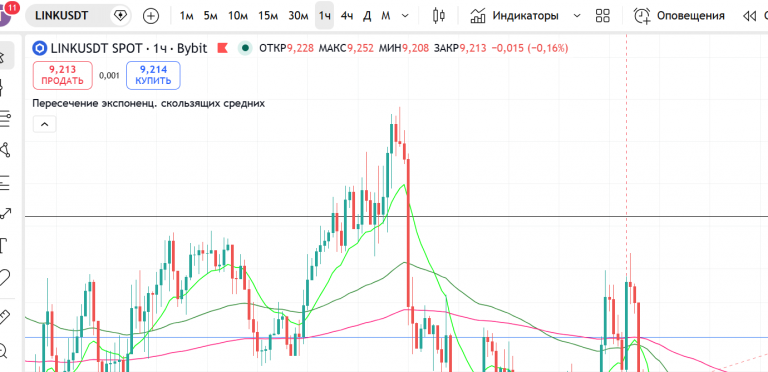The width and height of the screenshot is (768, 372).
Task: Expand the timeframe list dropdown arrow
Action: (405, 16)
